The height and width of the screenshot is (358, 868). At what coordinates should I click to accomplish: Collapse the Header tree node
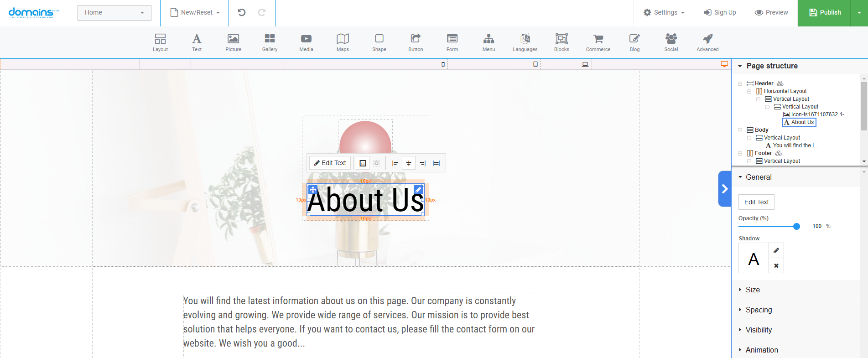click(740, 83)
